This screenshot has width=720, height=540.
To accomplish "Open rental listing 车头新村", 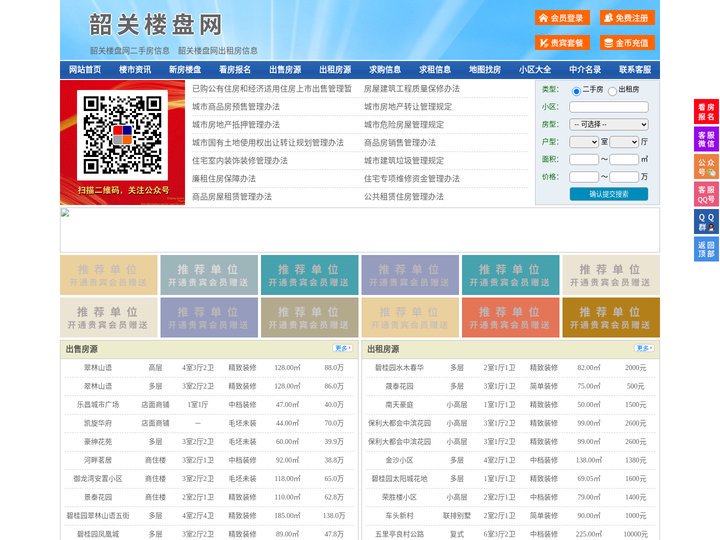I will point(399,516).
